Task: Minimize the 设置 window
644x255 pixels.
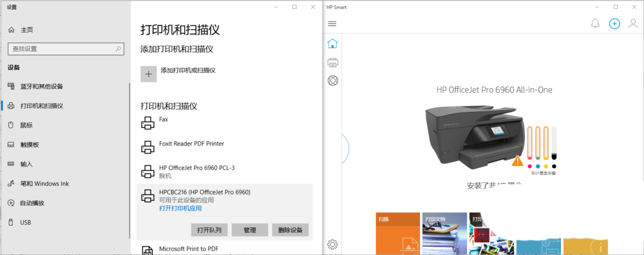Action: coord(276,7)
